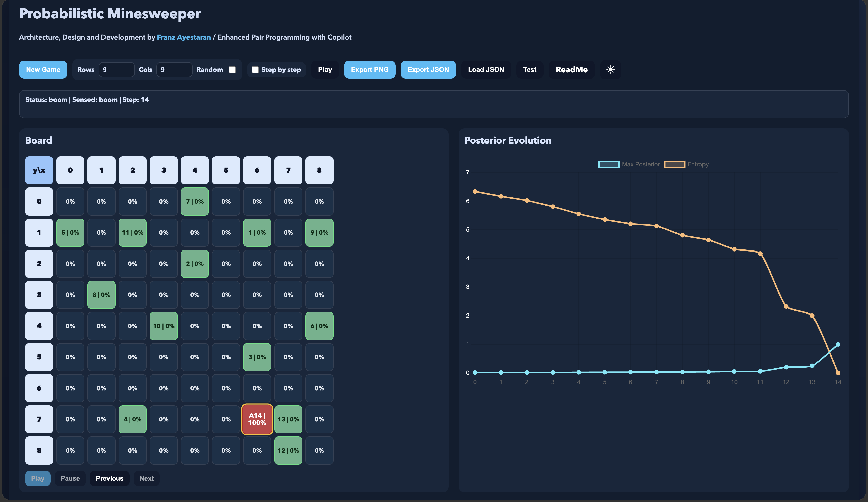Viewport: 868px width, 502px height.
Task: Select the green 13 | 0% cell
Action: [288, 419]
